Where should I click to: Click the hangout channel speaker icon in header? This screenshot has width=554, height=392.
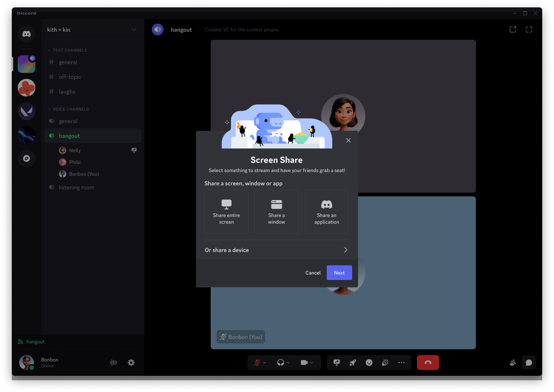click(x=158, y=29)
